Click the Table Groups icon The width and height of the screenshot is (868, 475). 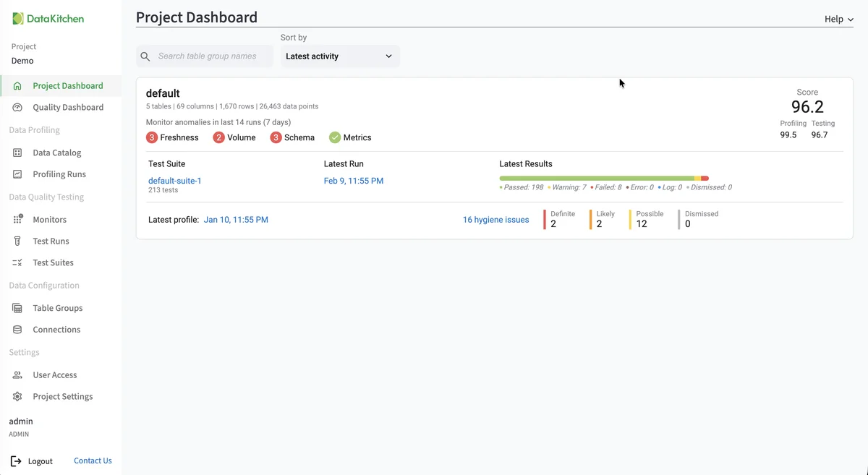click(x=16, y=307)
